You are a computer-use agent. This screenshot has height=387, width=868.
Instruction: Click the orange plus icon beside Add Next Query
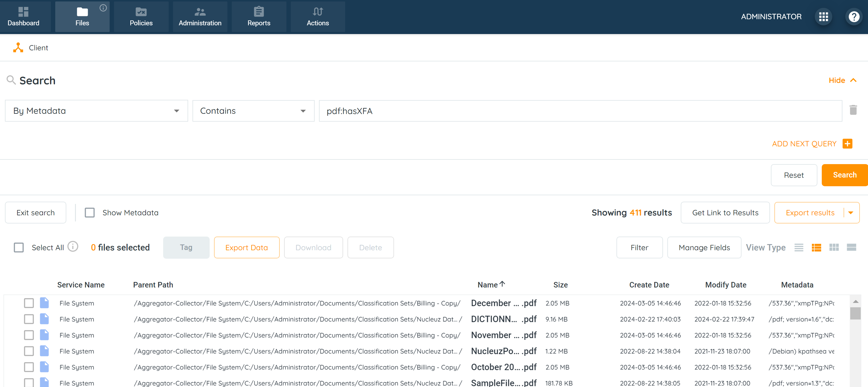[847, 144]
